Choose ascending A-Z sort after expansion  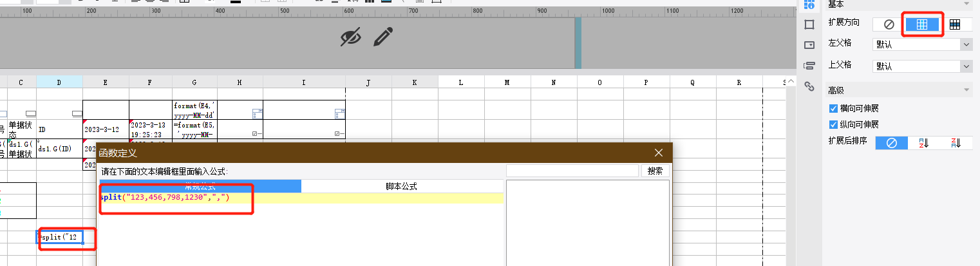pos(924,143)
